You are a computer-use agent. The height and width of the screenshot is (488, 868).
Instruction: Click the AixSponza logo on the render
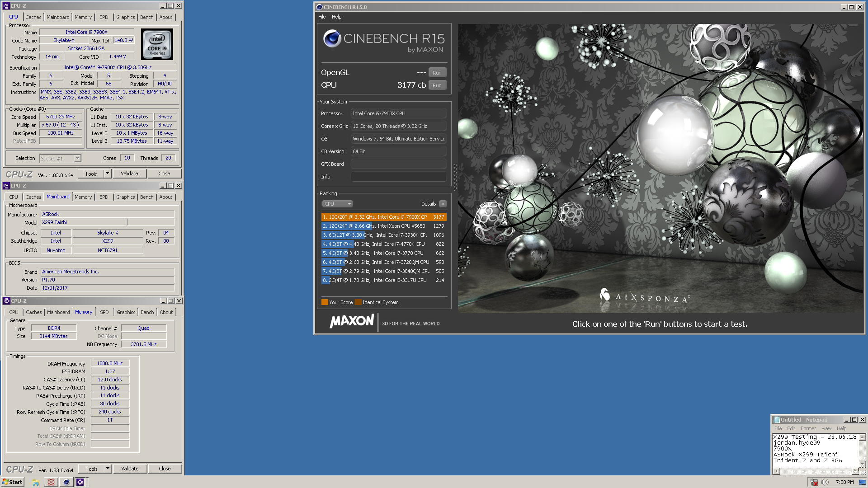coord(644,296)
